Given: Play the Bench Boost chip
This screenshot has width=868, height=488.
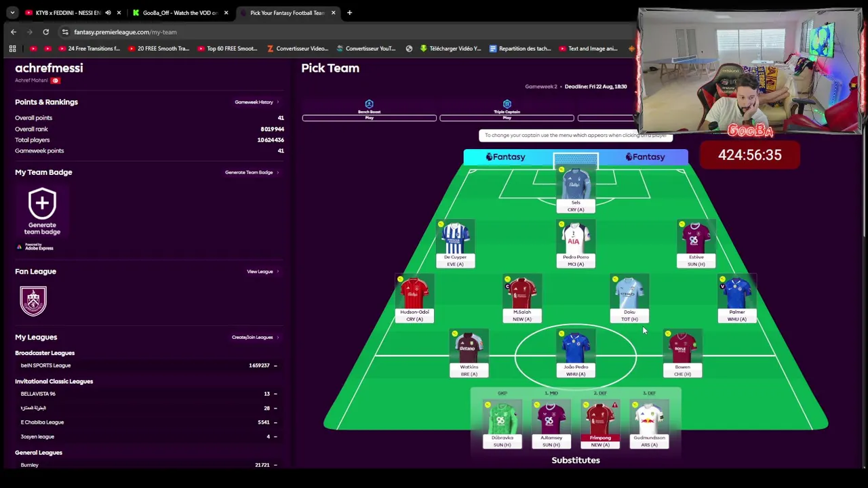Looking at the screenshot, I should click(x=370, y=118).
